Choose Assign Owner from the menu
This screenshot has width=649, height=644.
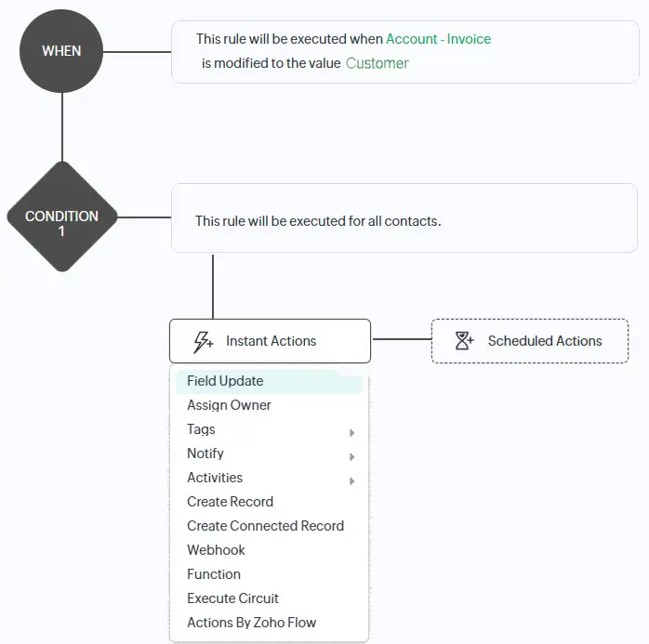coord(229,405)
